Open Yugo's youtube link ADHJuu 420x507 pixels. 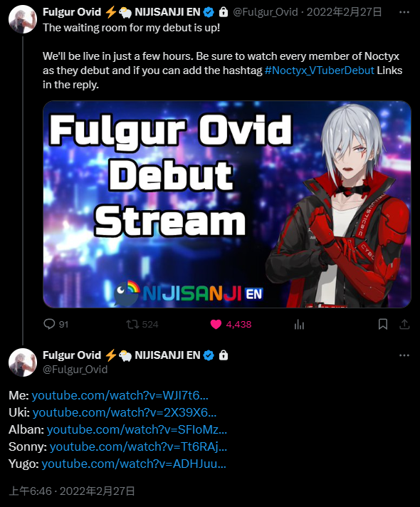click(x=134, y=464)
